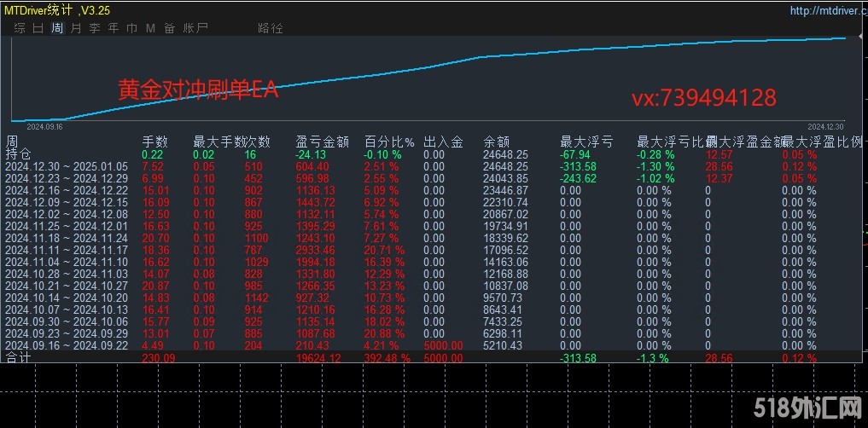Click the 盈亏金额 column header
The height and width of the screenshot is (428, 868).
click(323, 142)
